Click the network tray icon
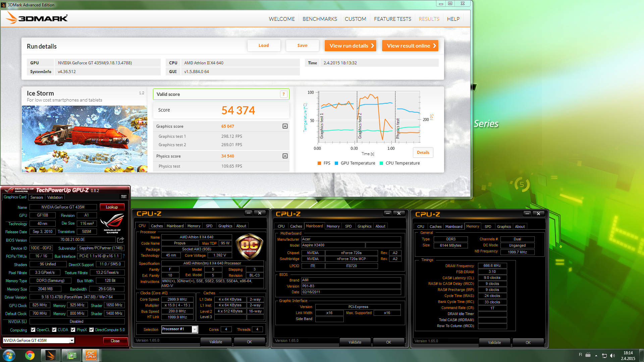Viewport: 644px width, 362px height. click(604, 355)
